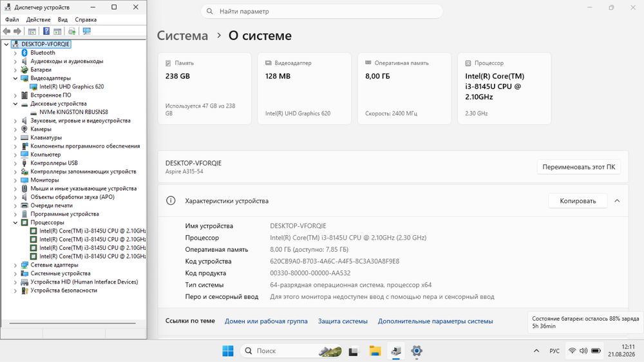The image size is (644, 362).
Task: Click the battery icon in system tray
Action: 596,351
